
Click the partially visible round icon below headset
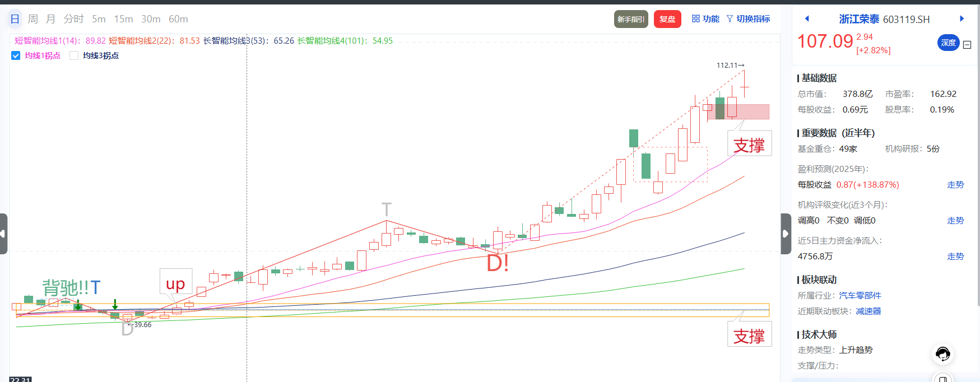click(942, 378)
